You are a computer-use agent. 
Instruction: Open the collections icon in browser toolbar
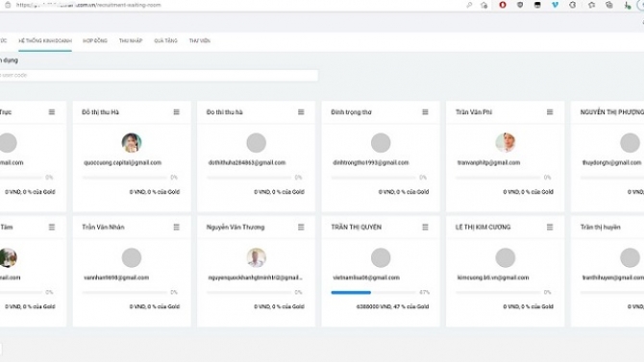click(x=609, y=5)
